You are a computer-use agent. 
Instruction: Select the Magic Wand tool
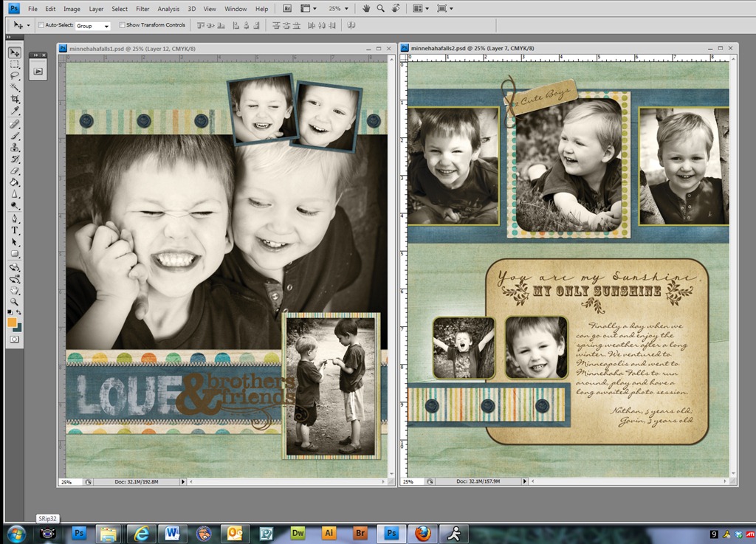[15, 87]
